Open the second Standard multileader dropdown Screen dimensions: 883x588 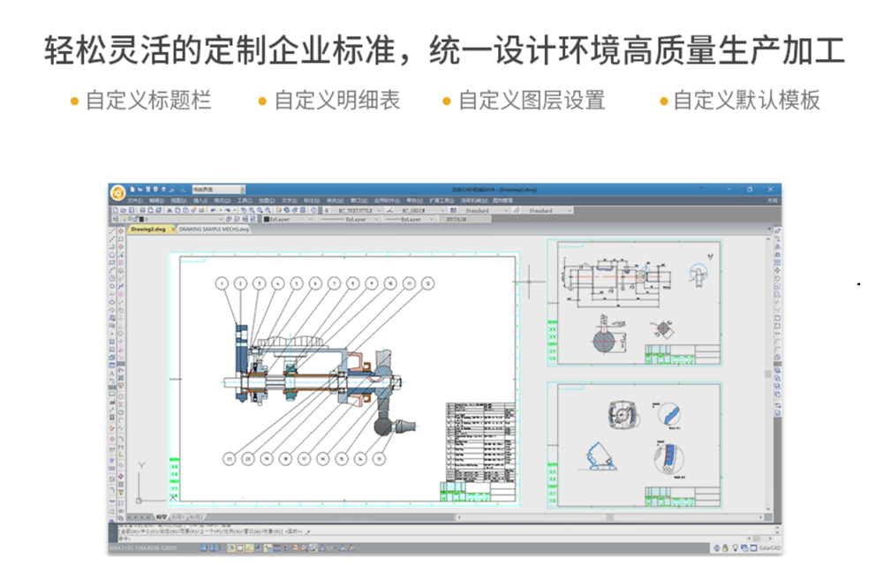pos(547,210)
